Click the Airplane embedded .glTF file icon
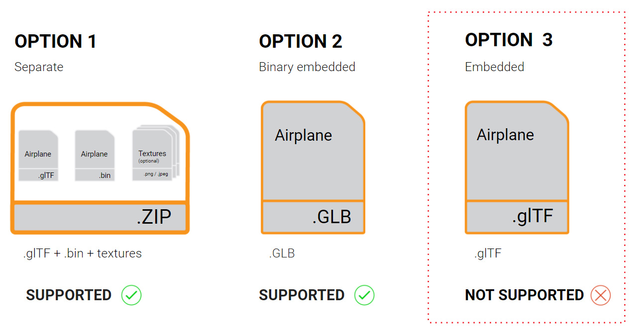Viewport: 644px width, 335px height. [x=517, y=167]
